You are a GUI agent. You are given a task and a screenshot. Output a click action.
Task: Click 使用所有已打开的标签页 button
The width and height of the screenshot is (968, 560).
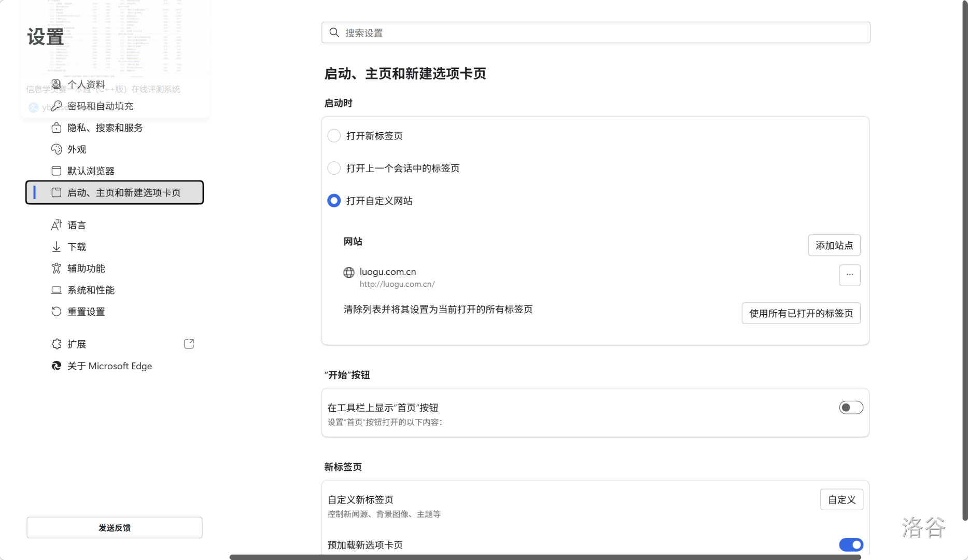point(801,313)
